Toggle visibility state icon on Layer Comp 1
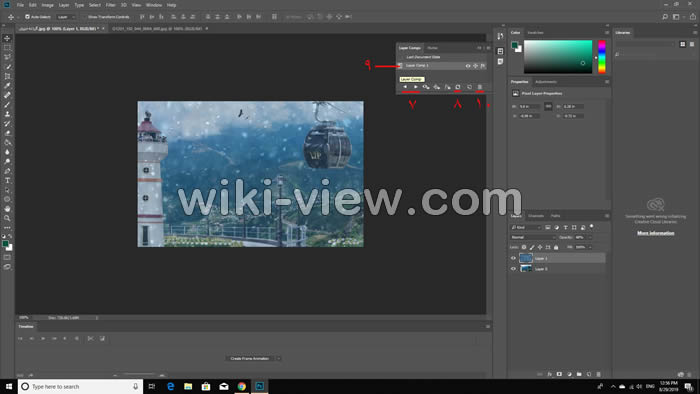Image resolution: width=700 pixels, height=394 pixels. tap(468, 66)
